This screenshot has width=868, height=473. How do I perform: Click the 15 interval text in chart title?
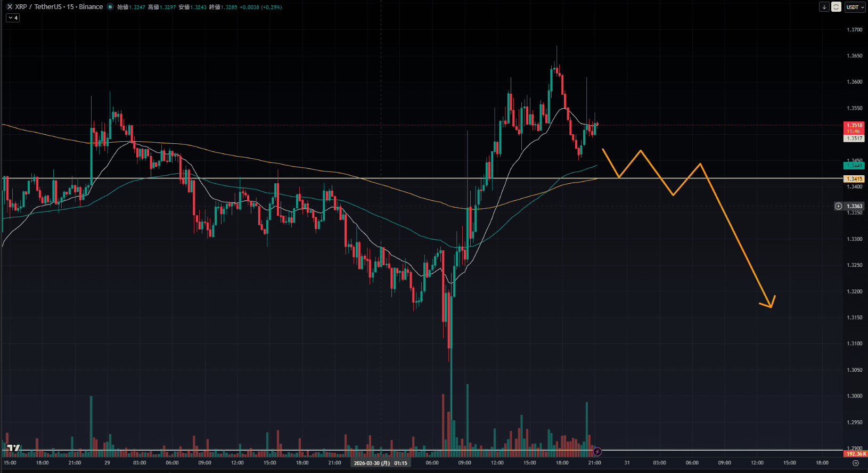70,7
